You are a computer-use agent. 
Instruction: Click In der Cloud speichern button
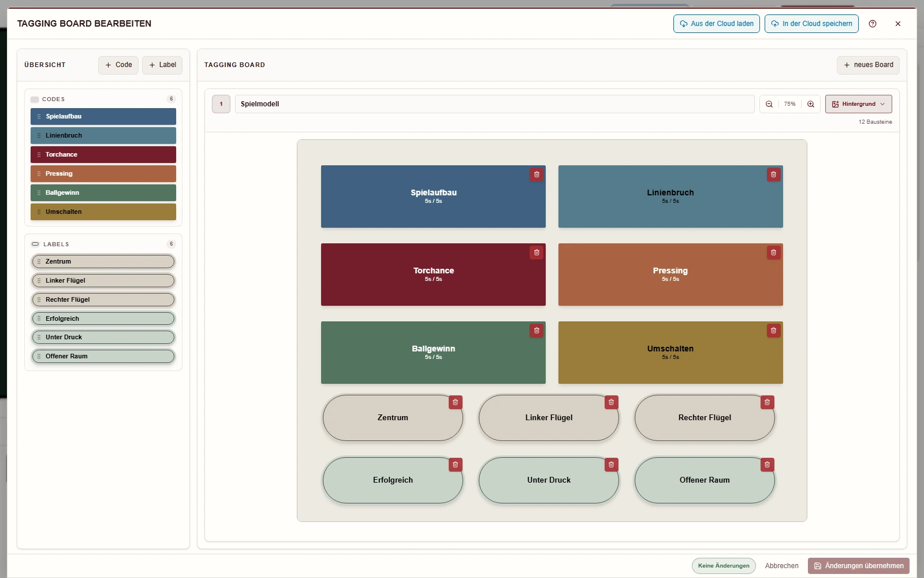811,24
